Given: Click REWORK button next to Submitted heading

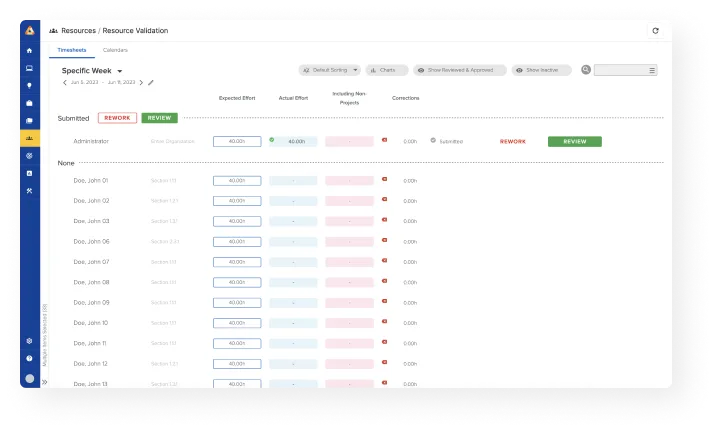Looking at the screenshot, I should 117,118.
